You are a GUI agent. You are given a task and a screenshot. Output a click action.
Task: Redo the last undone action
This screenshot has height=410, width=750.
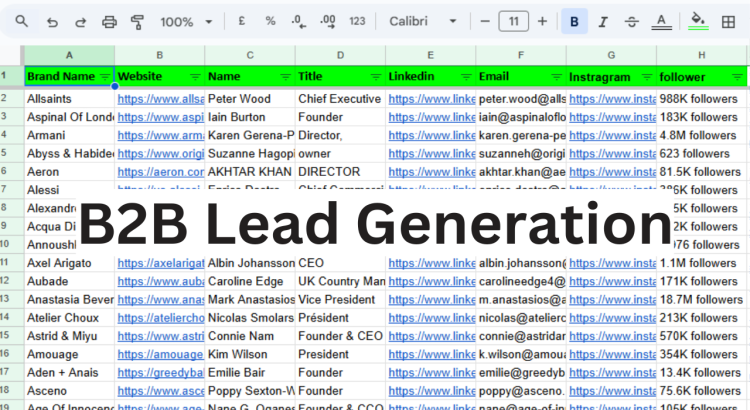pyautogui.click(x=81, y=21)
